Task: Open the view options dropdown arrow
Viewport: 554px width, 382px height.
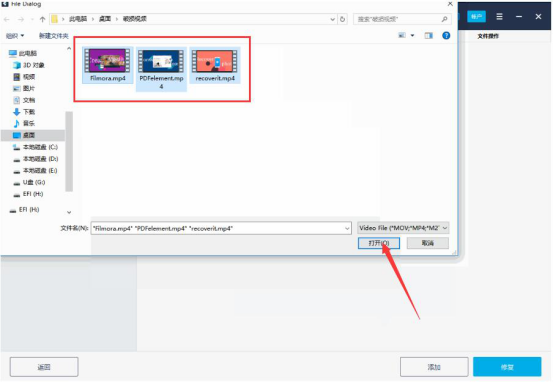Action: (412, 36)
